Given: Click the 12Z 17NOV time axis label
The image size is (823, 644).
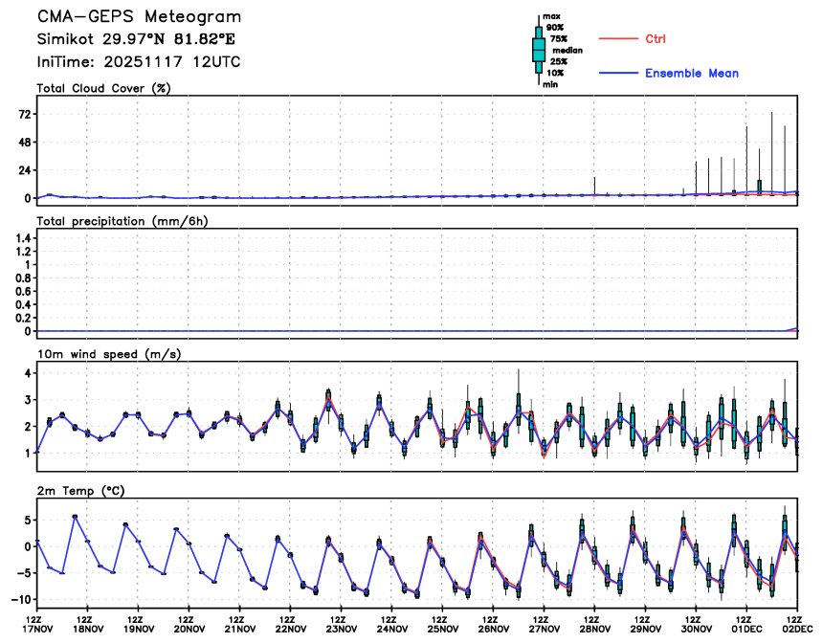Looking at the screenshot, I should click(x=36, y=624).
